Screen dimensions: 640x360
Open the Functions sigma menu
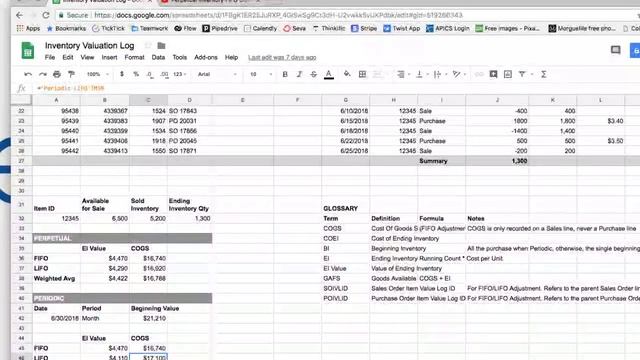tap(544, 74)
